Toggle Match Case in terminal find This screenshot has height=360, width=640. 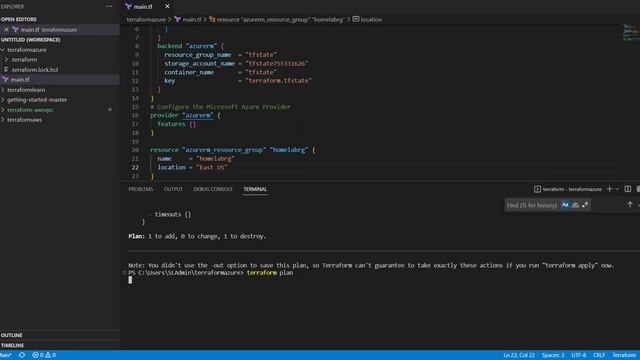tap(565, 205)
